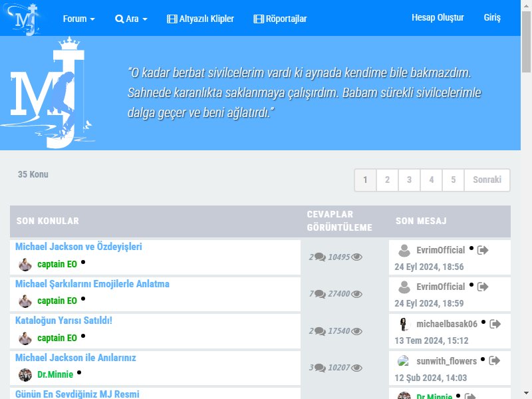Go to page 4 of topics
The image size is (532, 399).
(x=431, y=180)
